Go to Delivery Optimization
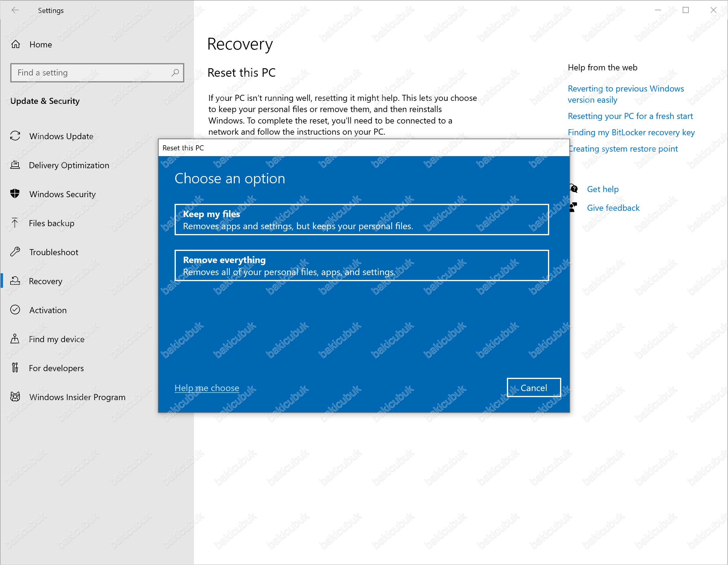Screen dimensions: 728x565 [x=69, y=165]
